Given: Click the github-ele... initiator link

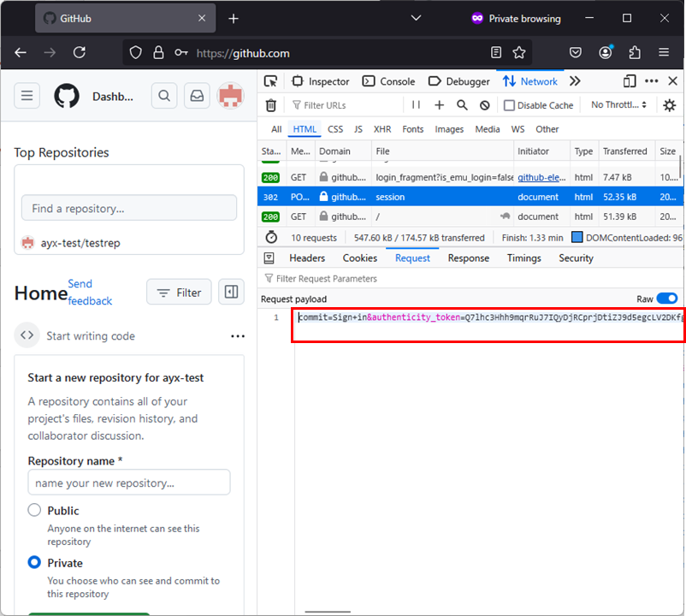Looking at the screenshot, I should coord(541,177).
